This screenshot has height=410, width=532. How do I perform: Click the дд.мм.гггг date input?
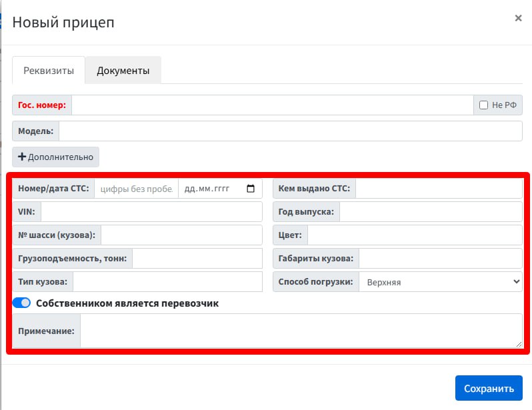[x=220, y=189]
